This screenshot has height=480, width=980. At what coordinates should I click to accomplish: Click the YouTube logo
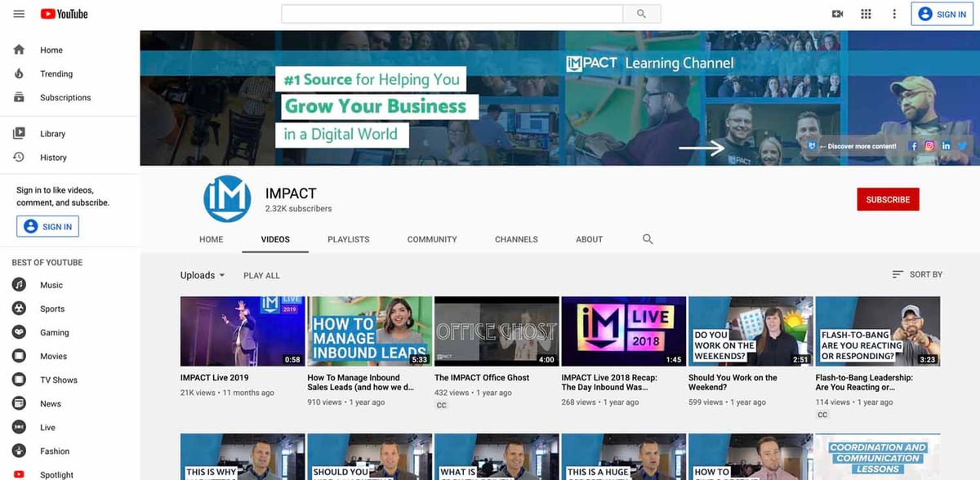(x=64, y=14)
